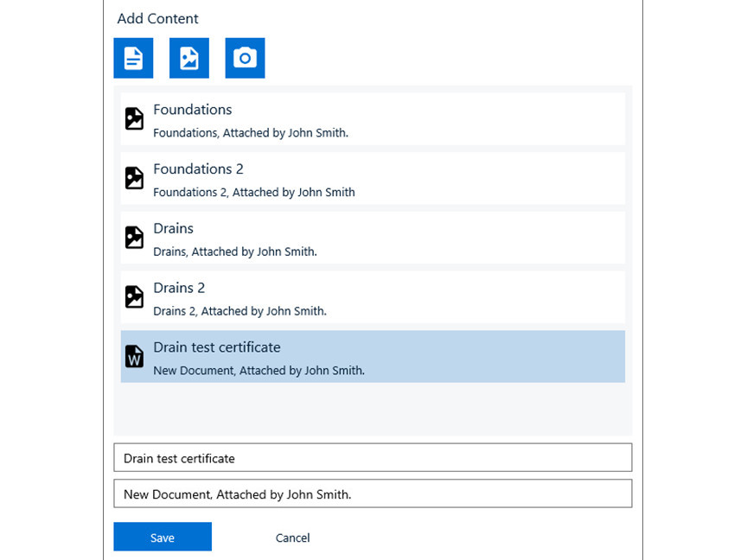The image size is (747, 560).
Task: Select the Foundations attachment title
Action: pos(193,110)
